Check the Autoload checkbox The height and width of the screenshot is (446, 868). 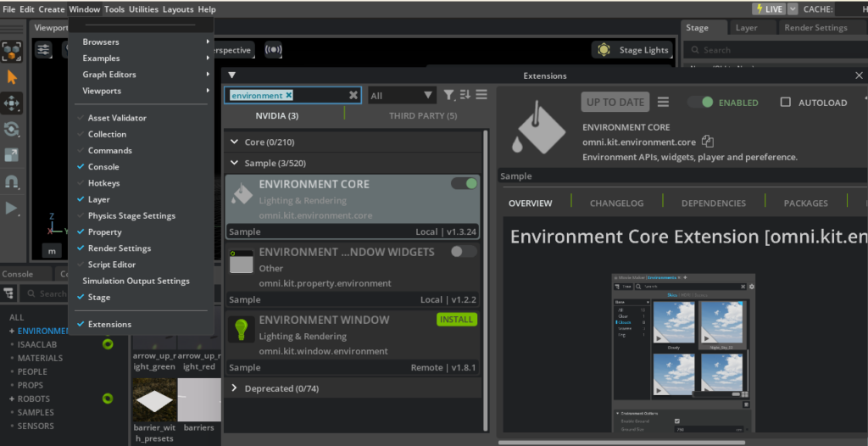click(785, 102)
